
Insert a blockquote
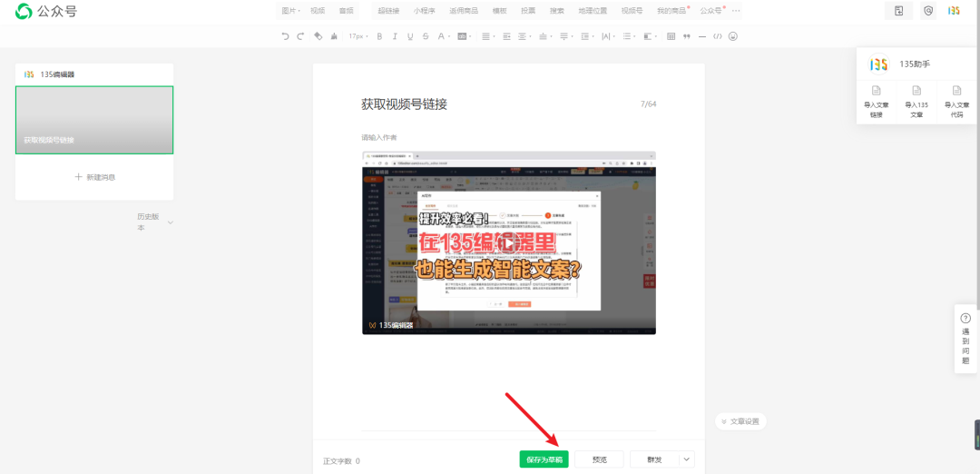687,36
